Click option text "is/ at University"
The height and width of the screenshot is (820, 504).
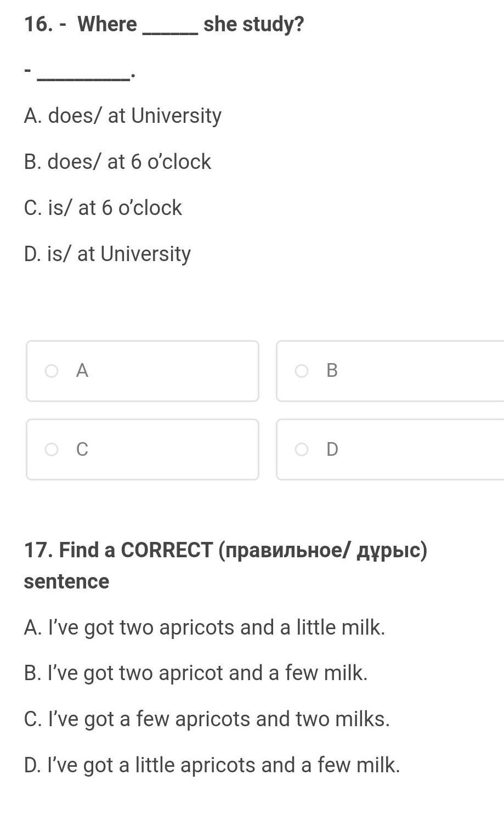click(x=119, y=254)
